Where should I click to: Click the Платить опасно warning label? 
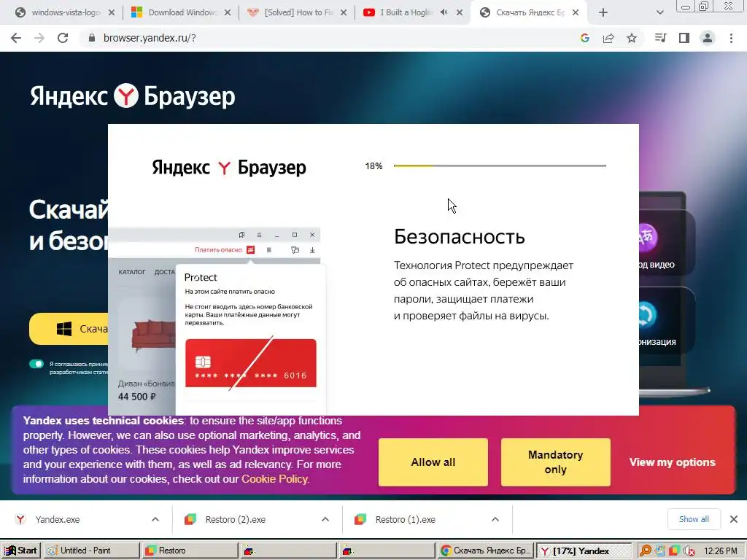click(x=218, y=249)
